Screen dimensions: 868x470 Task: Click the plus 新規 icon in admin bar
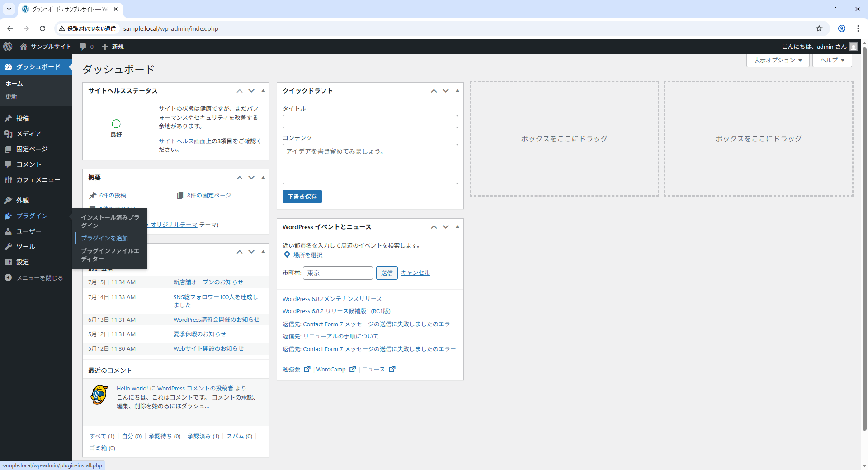(105, 47)
